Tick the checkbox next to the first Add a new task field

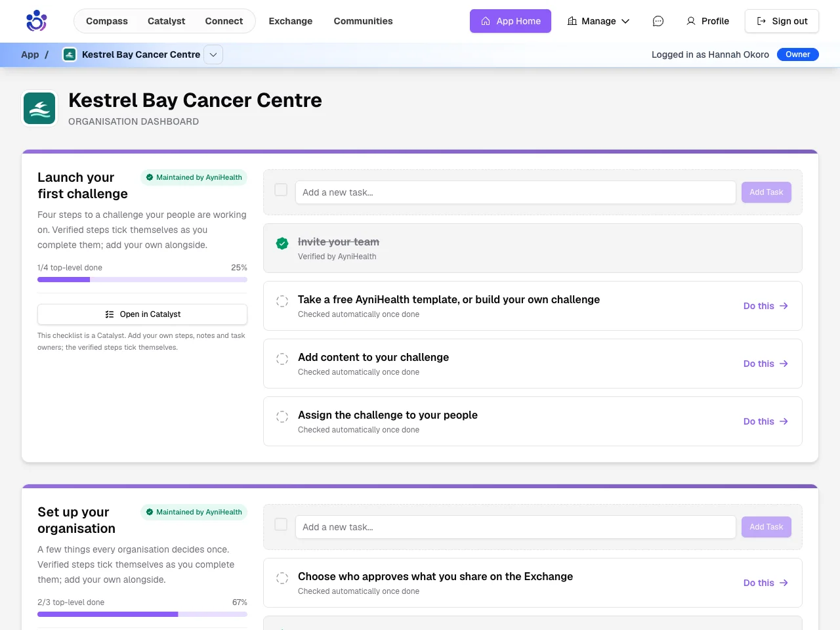point(281,190)
